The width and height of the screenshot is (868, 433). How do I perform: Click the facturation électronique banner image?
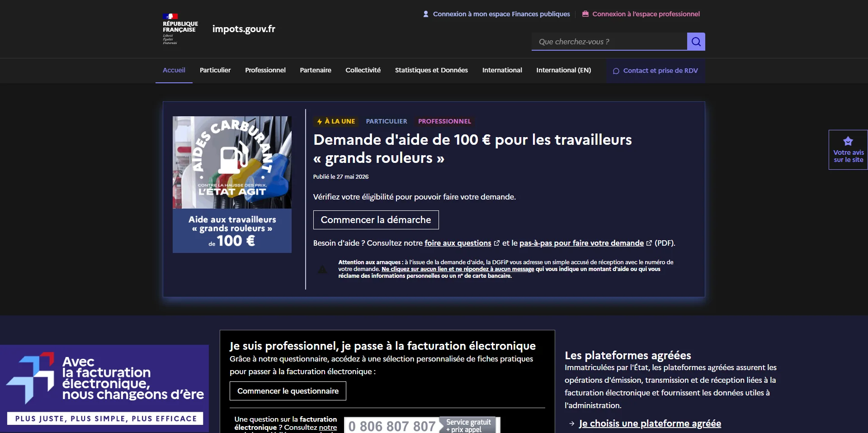coord(104,388)
